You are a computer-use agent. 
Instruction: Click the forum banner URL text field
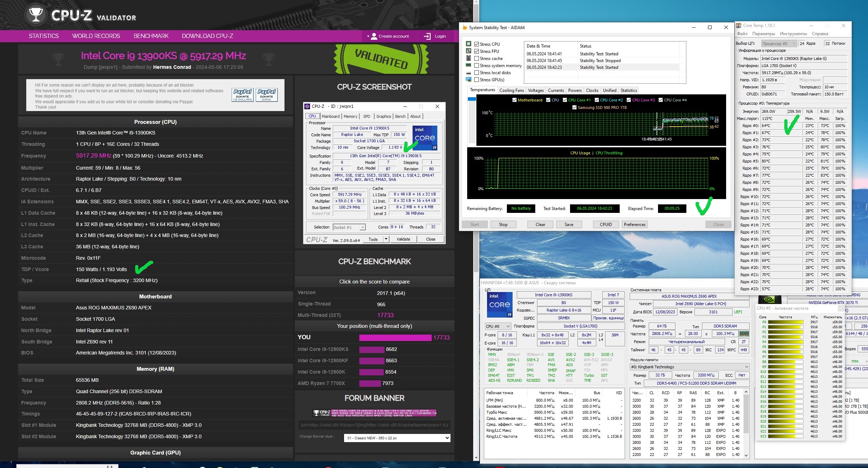[x=374, y=425]
